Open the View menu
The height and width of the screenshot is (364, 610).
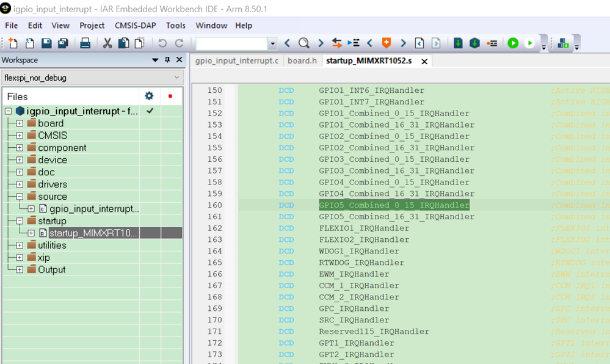[x=60, y=25]
